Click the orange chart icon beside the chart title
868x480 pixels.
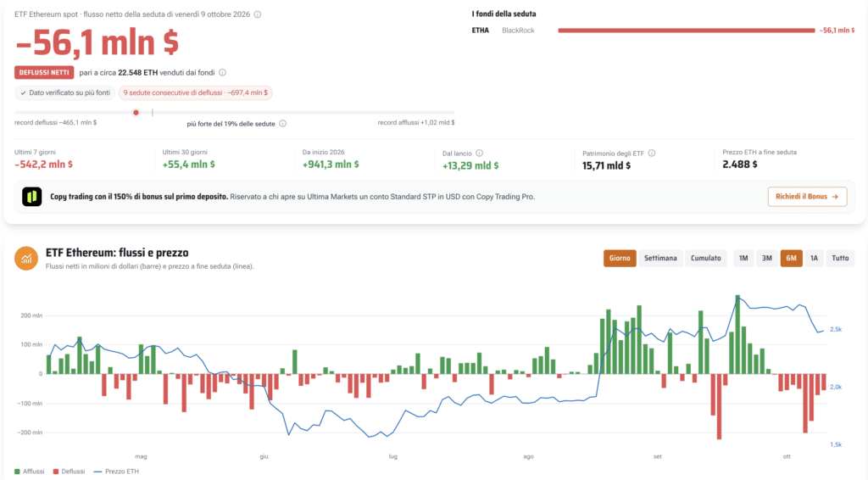tap(26, 259)
